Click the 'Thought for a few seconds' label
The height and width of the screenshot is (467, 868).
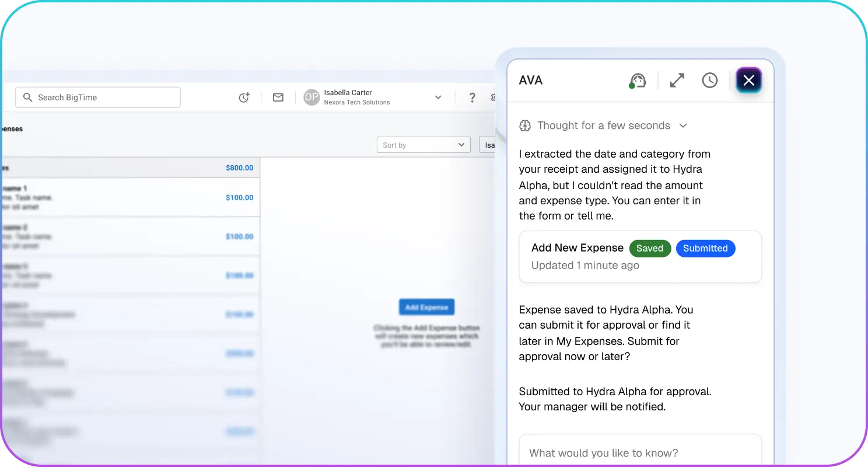click(604, 126)
